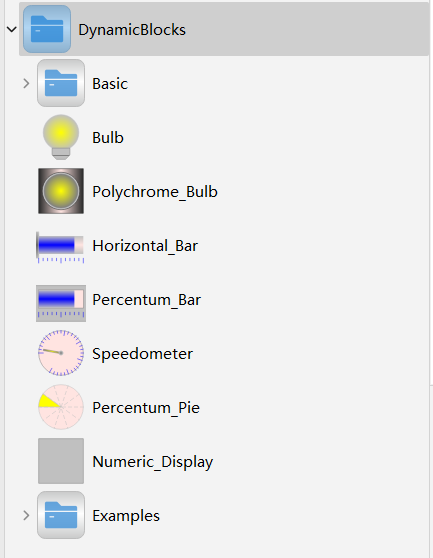Select the Numeric_Display label
Screen dimensions: 433x558
point(153,462)
